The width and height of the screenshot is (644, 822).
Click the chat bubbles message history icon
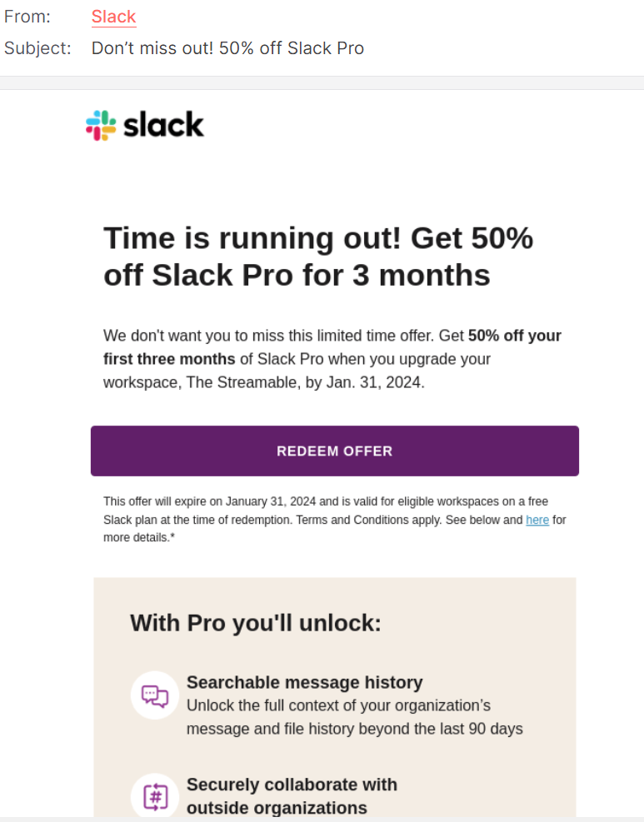tap(155, 695)
